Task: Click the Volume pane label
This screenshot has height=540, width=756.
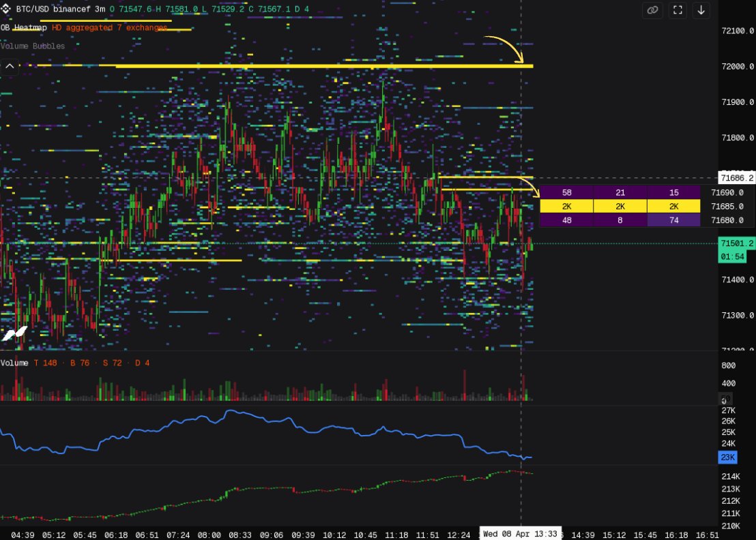Action: coord(14,363)
